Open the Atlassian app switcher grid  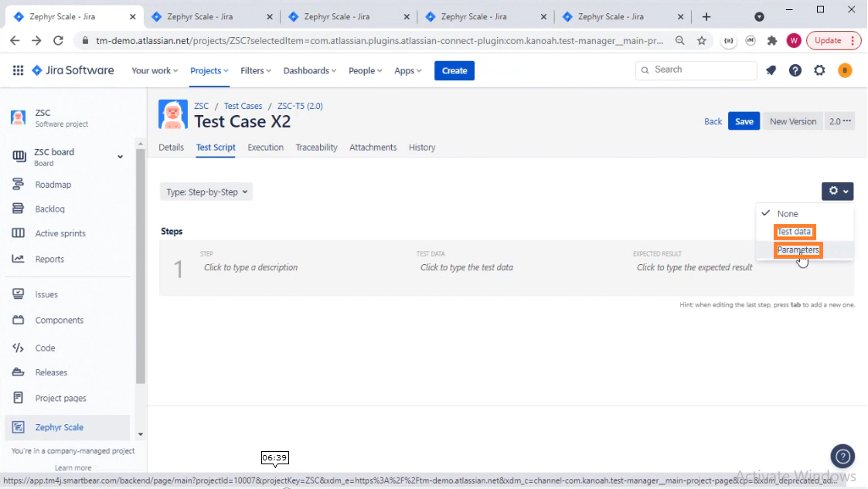[x=18, y=70]
